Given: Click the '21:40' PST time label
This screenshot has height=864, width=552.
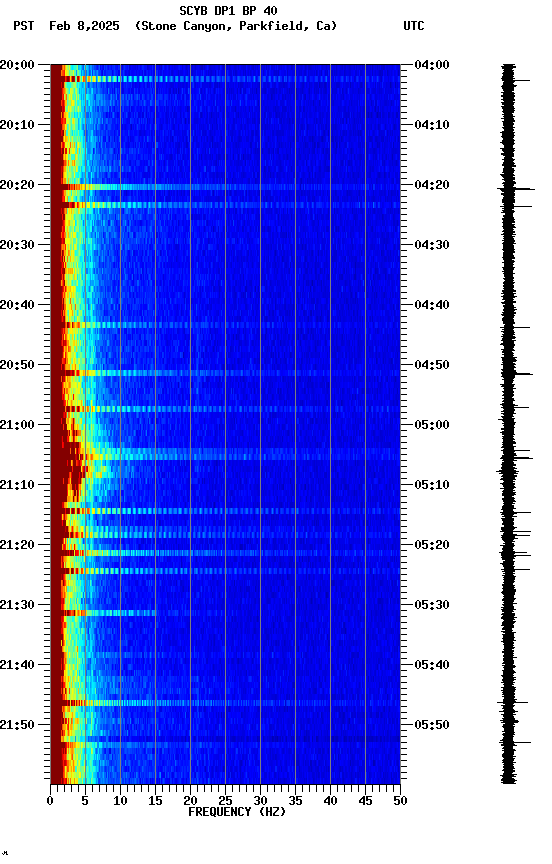Looking at the screenshot, I should (17, 665).
